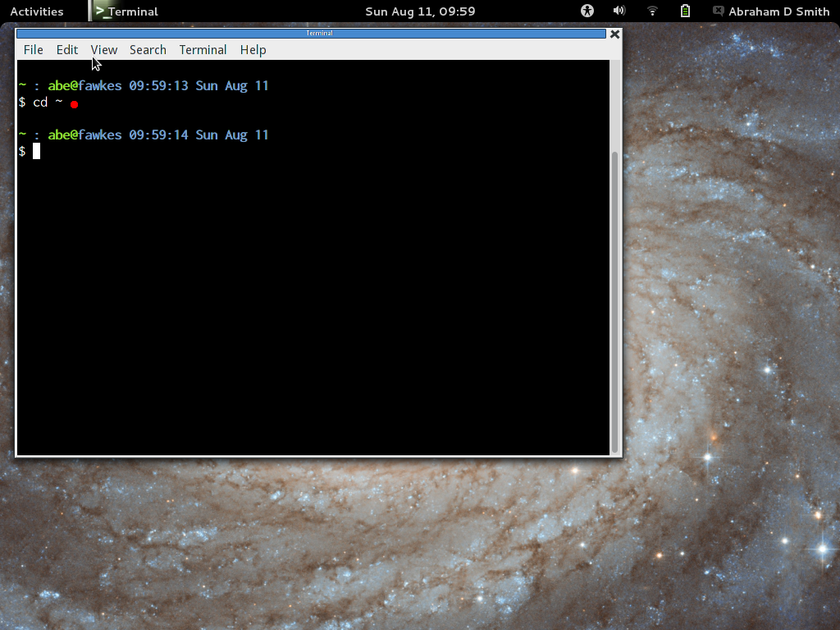Click the Activities button
Image resolution: width=840 pixels, height=630 pixels.
click(36, 11)
